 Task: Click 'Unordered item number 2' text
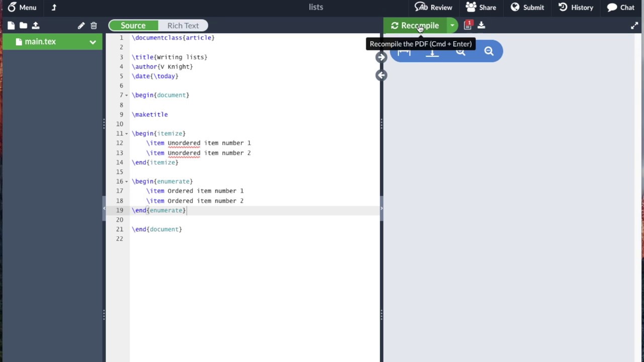209,153
